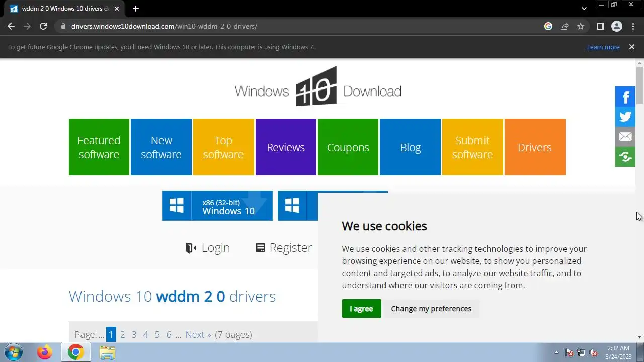Open a new tab with plus icon

point(135,9)
